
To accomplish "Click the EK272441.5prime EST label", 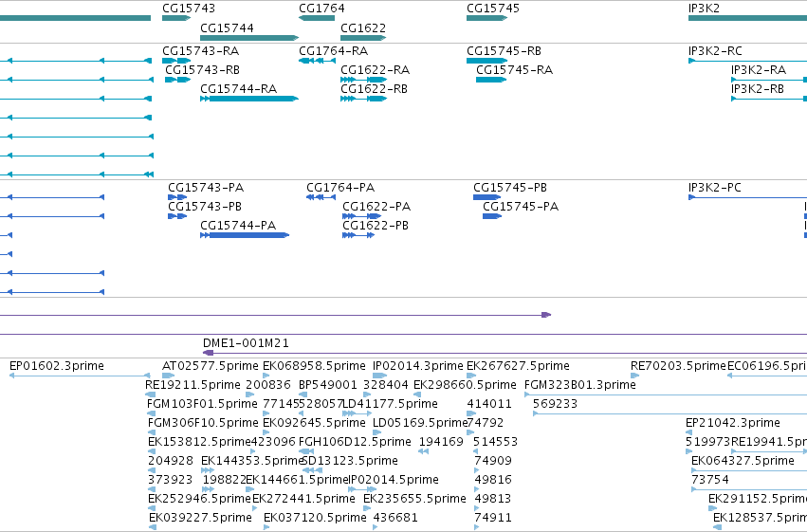I will coord(303,499).
